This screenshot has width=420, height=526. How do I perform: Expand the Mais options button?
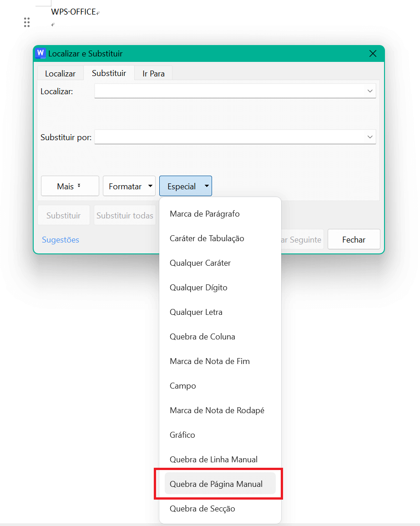point(70,186)
